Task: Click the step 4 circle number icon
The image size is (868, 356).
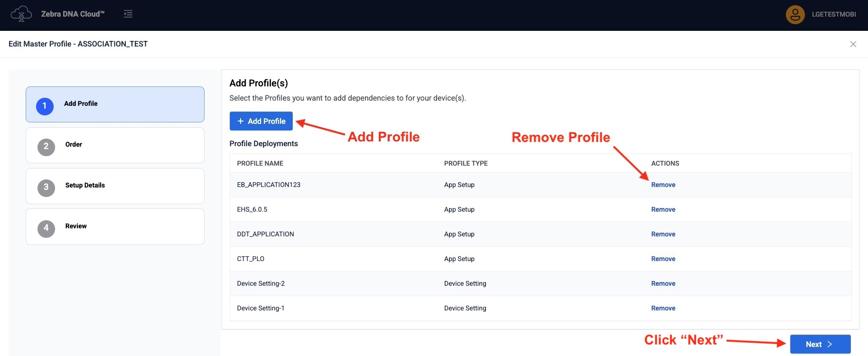Action: click(x=46, y=228)
